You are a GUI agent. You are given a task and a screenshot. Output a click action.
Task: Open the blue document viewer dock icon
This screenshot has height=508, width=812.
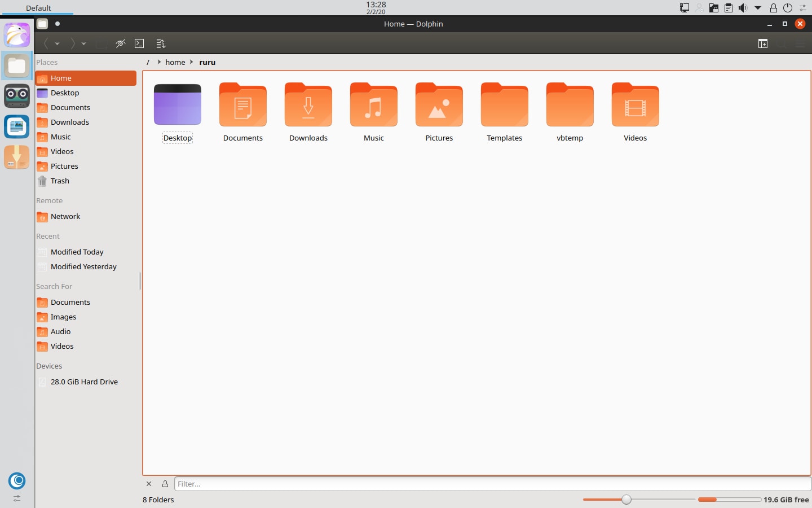pyautogui.click(x=17, y=126)
